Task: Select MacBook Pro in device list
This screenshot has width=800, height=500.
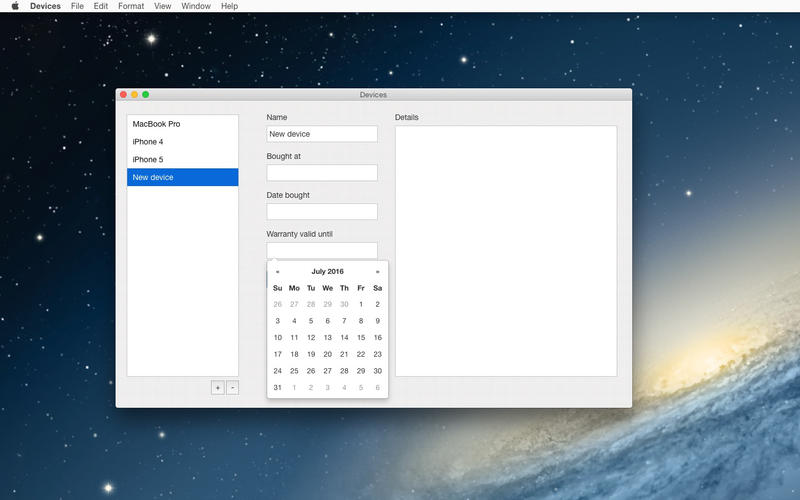Action: (182, 124)
